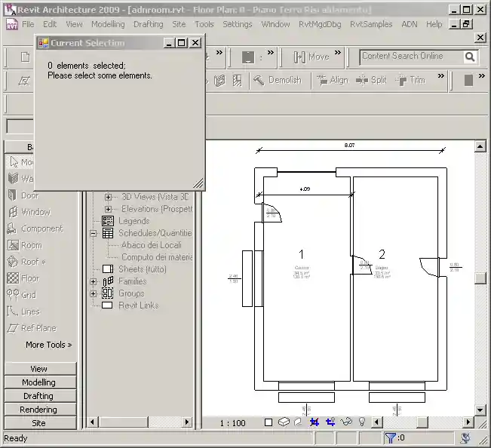
Task: Collapse the Schedules/Quantities node
Action: point(94,234)
